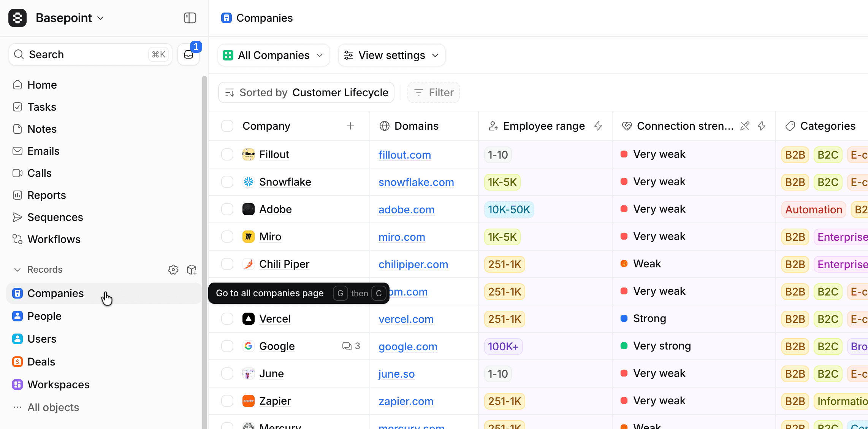Click the Zapier orange logo
Viewport: 868px width, 429px height.
(249, 401)
